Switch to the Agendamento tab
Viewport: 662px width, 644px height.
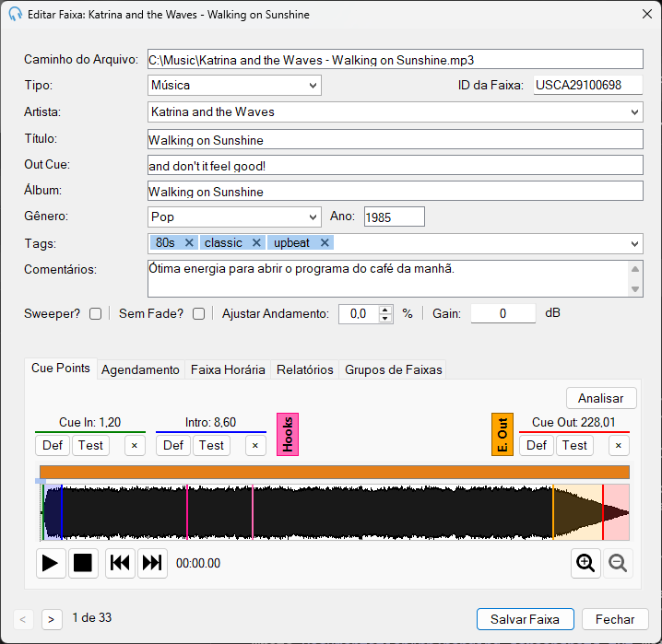[x=140, y=369]
